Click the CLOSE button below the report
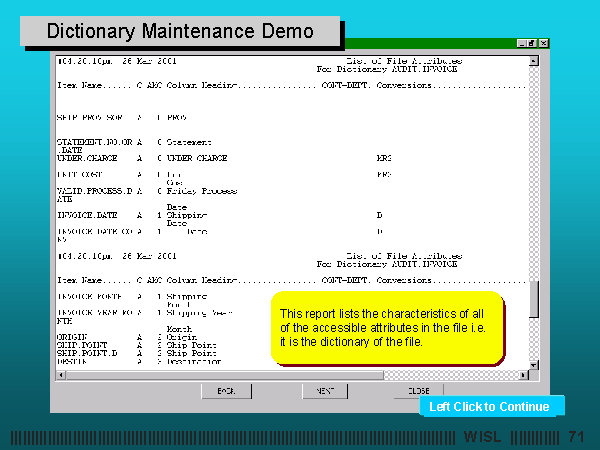The image size is (600, 450). (418, 391)
